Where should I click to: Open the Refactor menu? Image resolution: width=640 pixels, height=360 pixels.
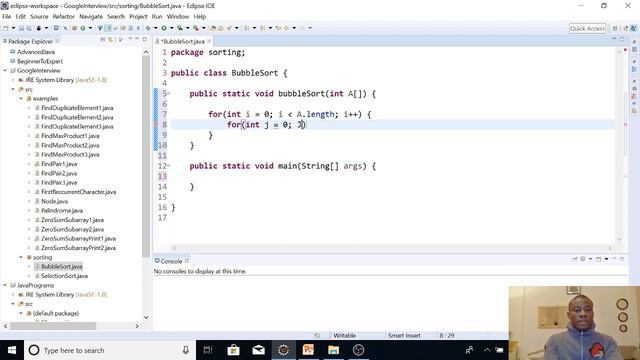click(x=63, y=16)
